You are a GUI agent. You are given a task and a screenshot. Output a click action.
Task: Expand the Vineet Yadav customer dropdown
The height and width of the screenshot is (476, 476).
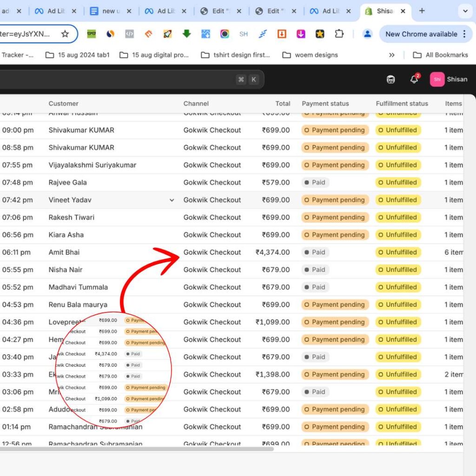(x=172, y=200)
